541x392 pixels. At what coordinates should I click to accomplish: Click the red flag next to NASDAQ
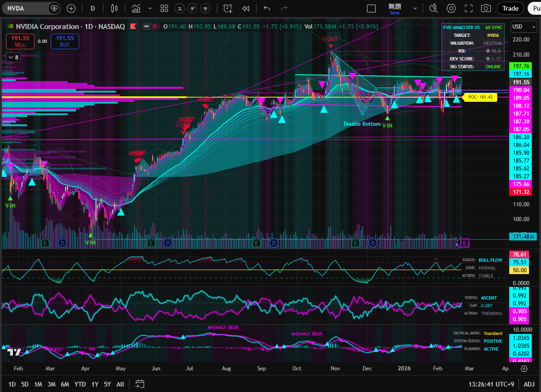(133, 27)
